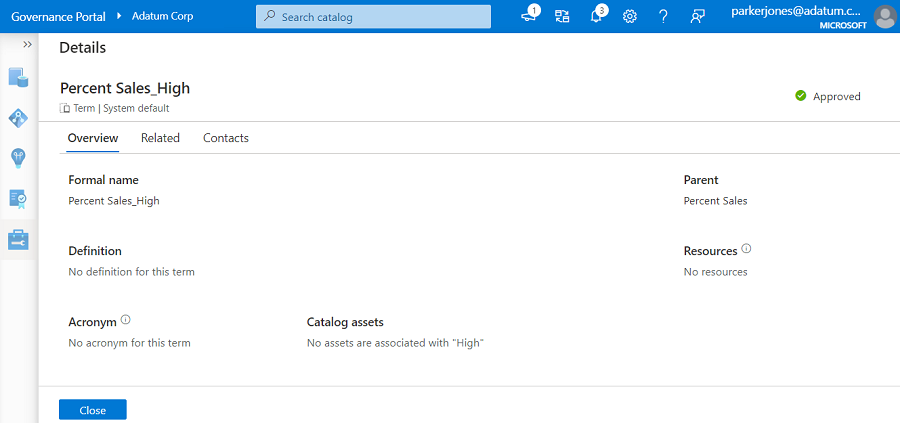
Task: Click the Search catalog field
Action: (374, 16)
